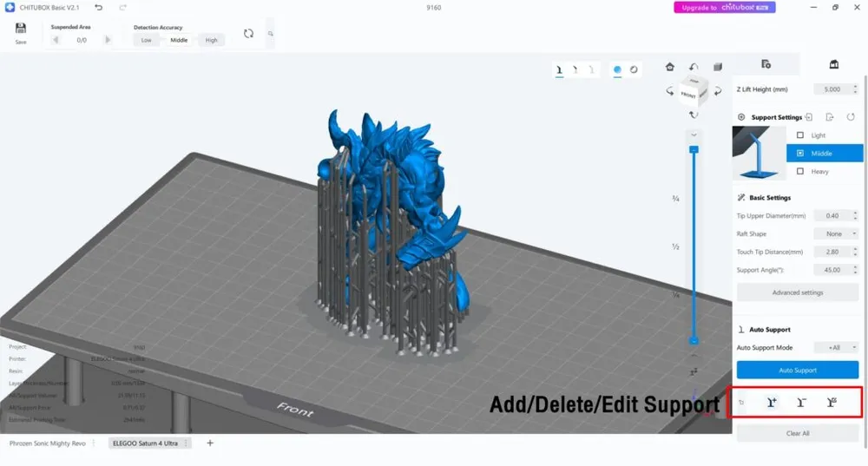
Task: Switch to perspective cube view icon
Action: click(x=718, y=67)
